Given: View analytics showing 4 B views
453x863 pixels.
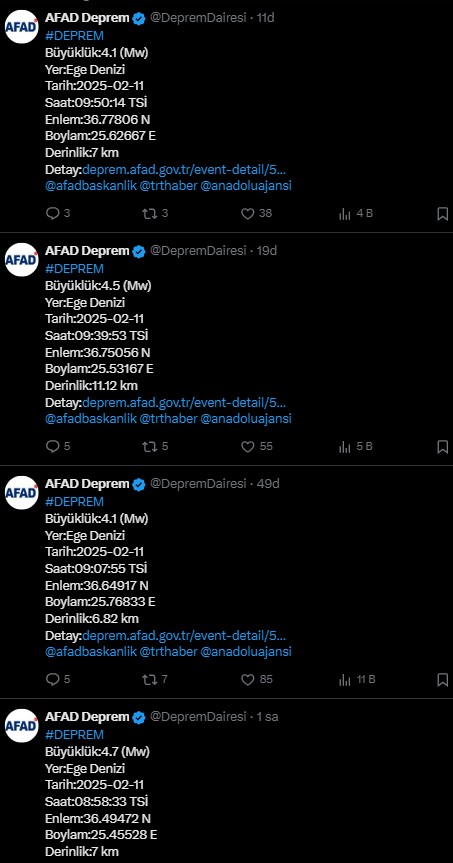Looking at the screenshot, I should [x=356, y=214].
